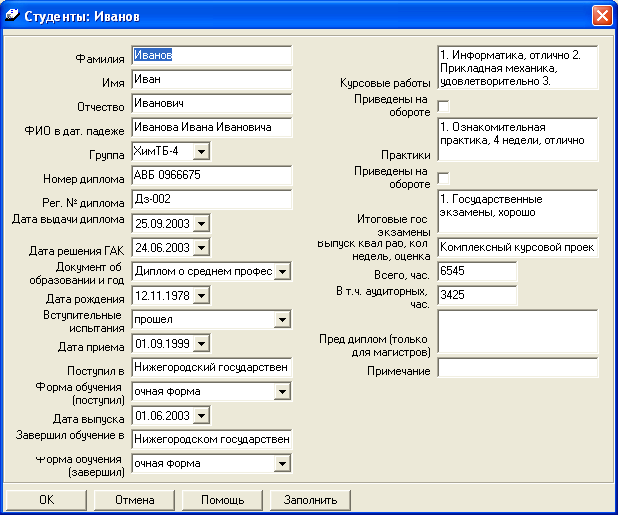This screenshot has height=515, width=618.
Task: Click the Итоговые гос экзамены text area
Action: 518,212
